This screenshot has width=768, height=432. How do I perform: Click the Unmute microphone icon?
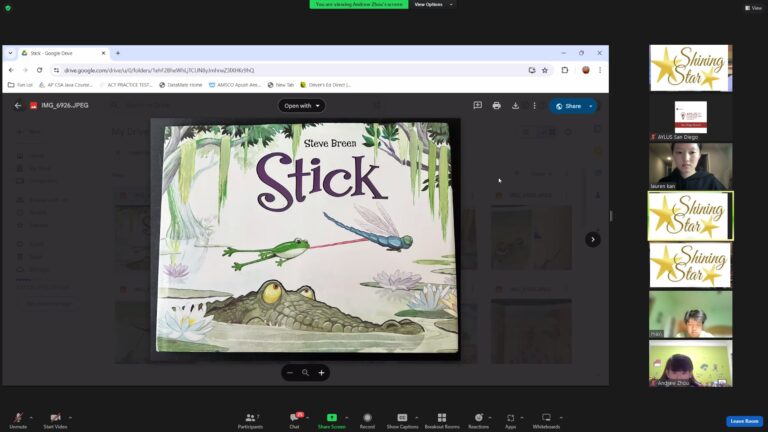pyautogui.click(x=18, y=418)
